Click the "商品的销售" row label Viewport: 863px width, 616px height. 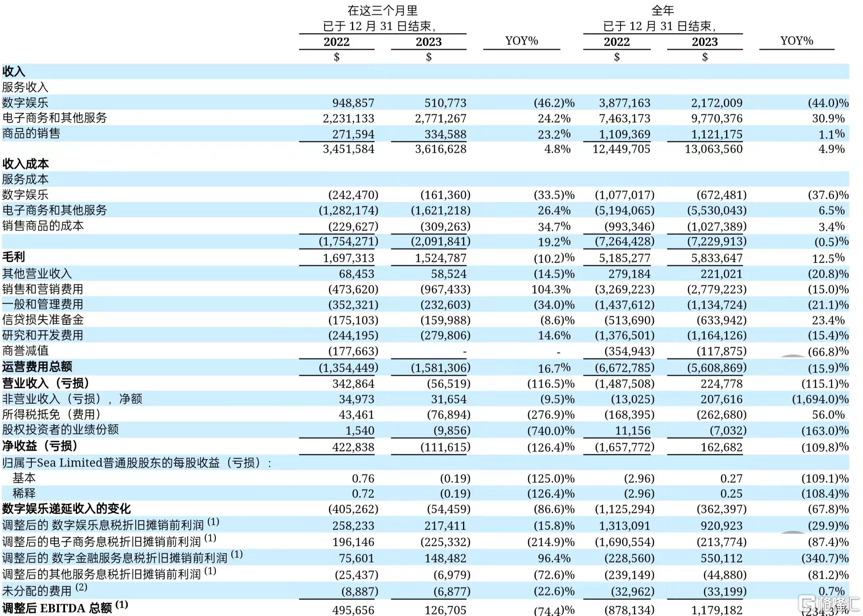click(31, 133)
